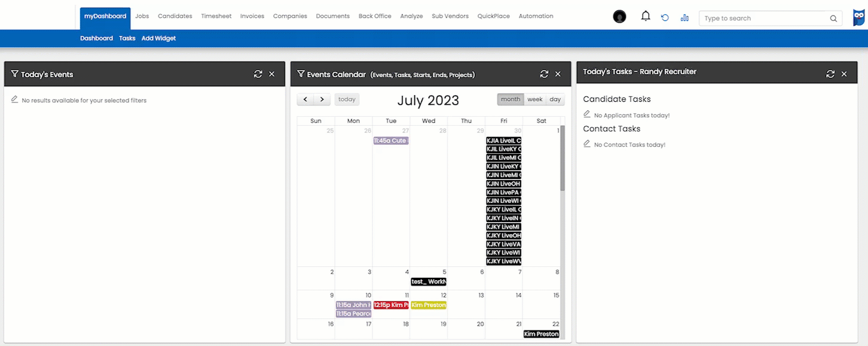
Task: Click the owl logo icon
Action: [x=859, y=18]
